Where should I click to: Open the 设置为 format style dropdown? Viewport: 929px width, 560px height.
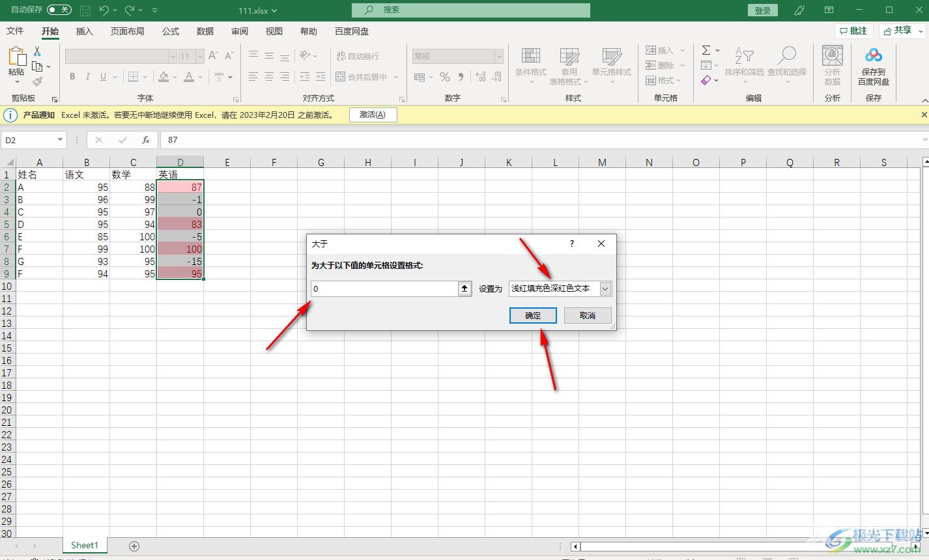pos(605,288)
